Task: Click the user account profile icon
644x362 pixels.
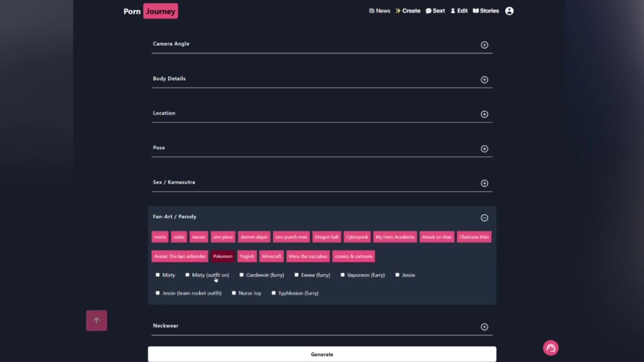Action: tap(509, 11)
